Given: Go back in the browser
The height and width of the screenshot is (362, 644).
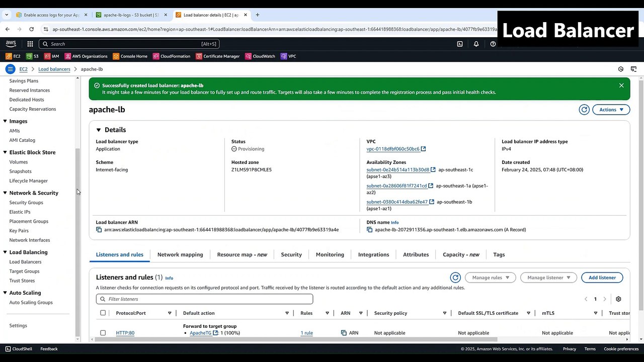Looking at the screenshot, I should 8,29.
